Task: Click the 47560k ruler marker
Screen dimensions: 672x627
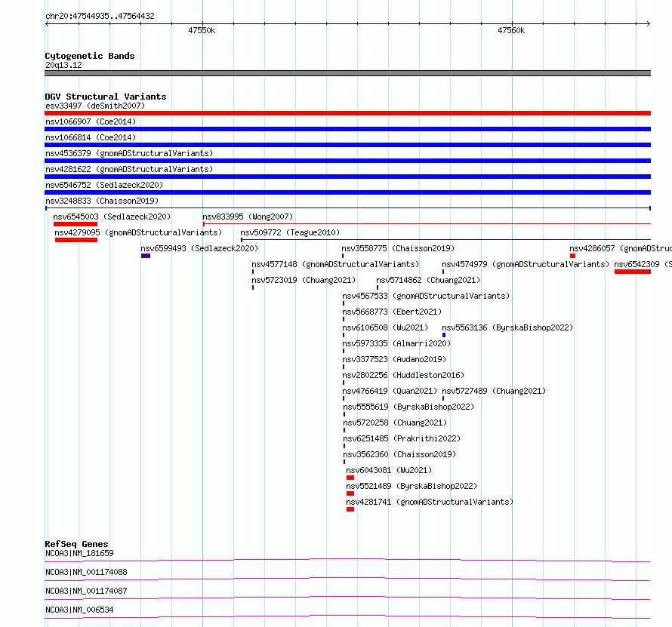Action: click(511, 30)
